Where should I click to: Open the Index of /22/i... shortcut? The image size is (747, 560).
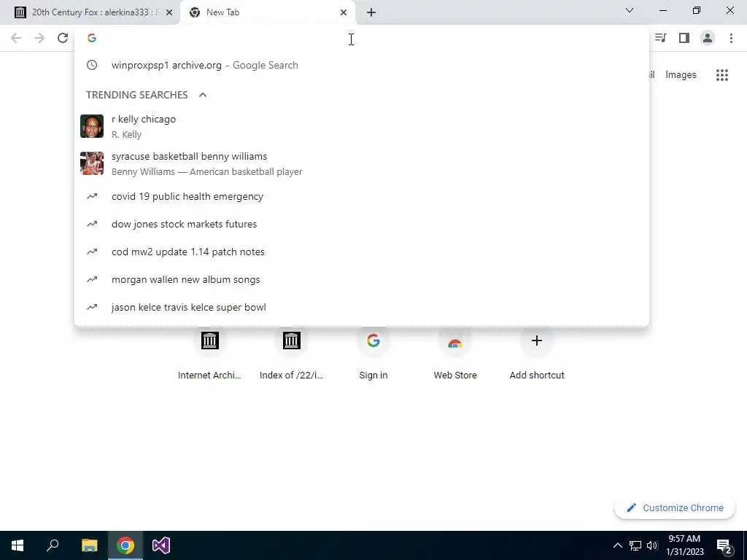click(x=292, y=355)
